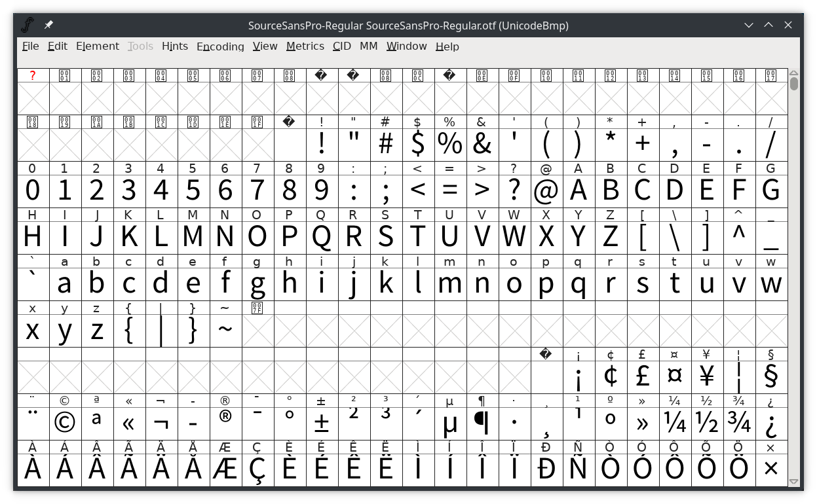Select the section sign § glyph

point(771,377)
